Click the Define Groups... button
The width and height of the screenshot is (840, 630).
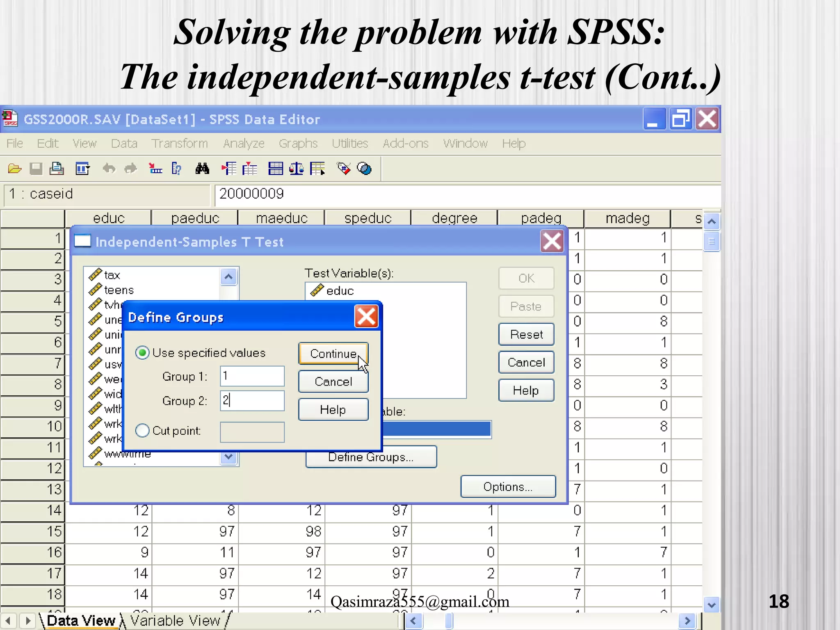(371, 457)
